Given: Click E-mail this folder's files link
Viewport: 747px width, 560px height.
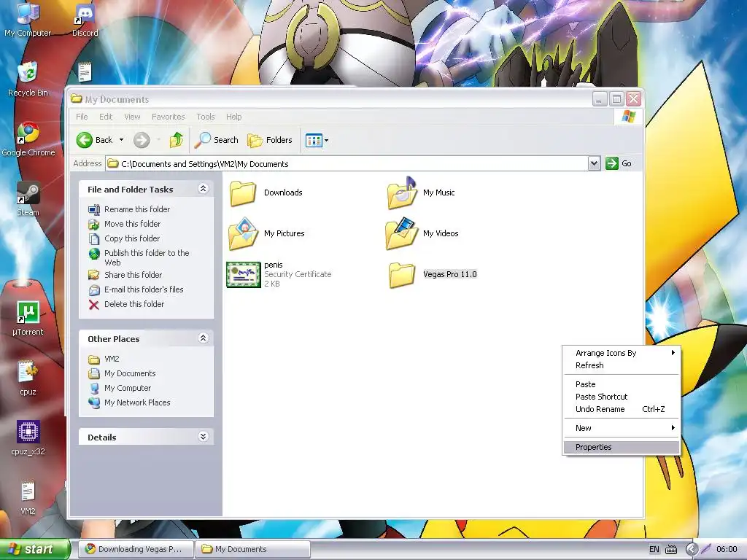Looking at the screenshot, I should (144, 289).
